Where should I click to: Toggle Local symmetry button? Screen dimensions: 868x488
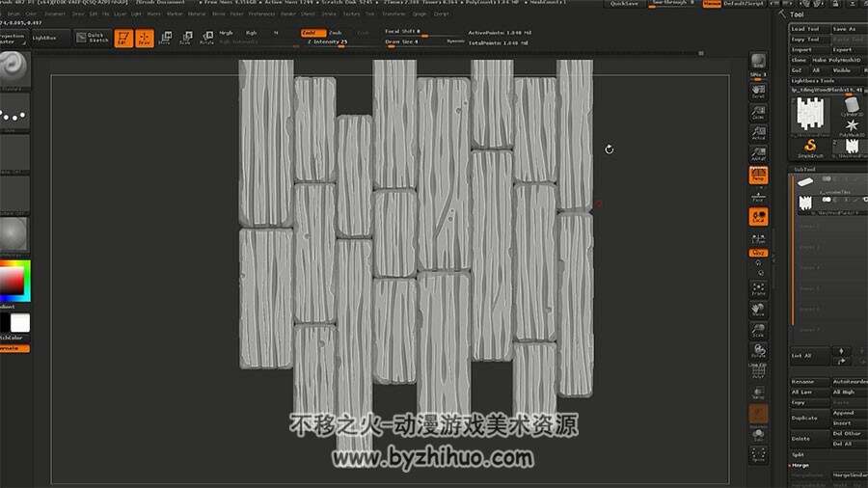[758, 217]
